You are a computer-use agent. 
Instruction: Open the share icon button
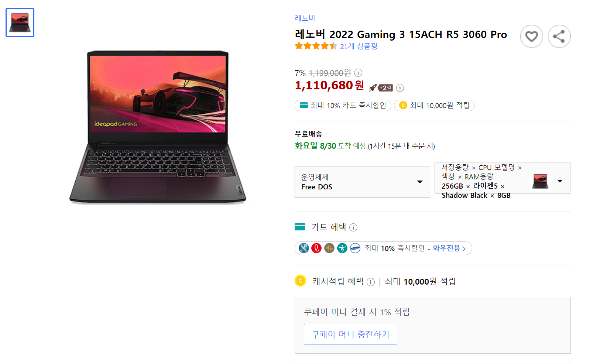click(559, 36)
